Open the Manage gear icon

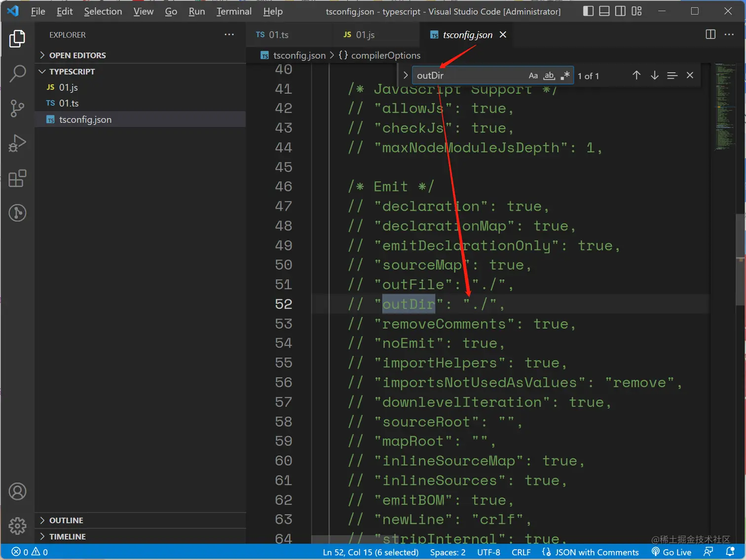17,526
